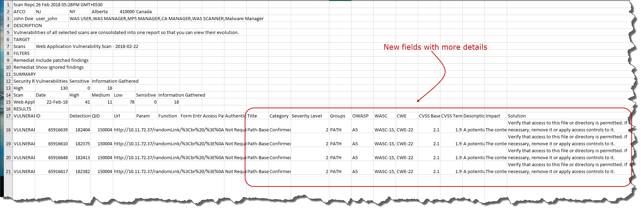Viewport: 644px width, 212px height.
Task: Click the Alberta cell in row 2
Action: 99,11
